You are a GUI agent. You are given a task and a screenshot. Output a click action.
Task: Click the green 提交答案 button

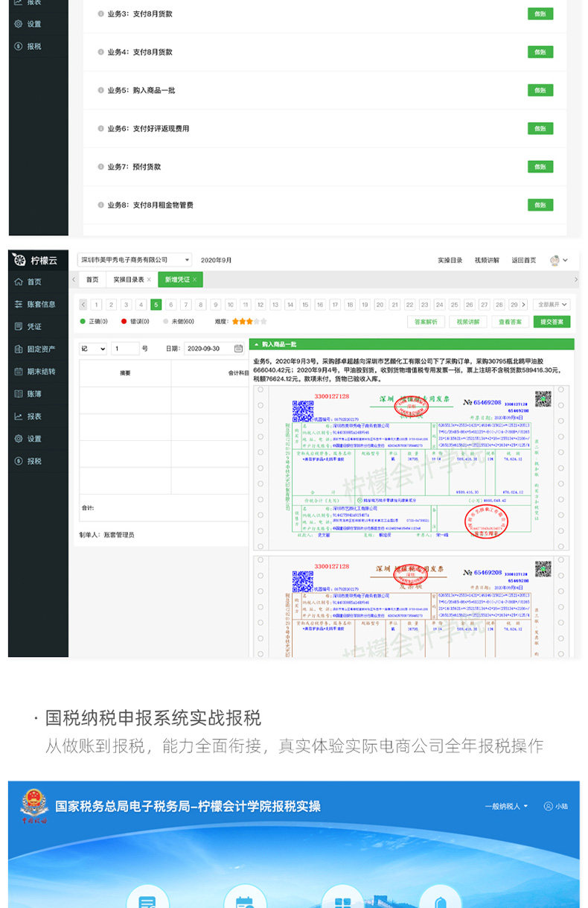click(x=552, y=322)
